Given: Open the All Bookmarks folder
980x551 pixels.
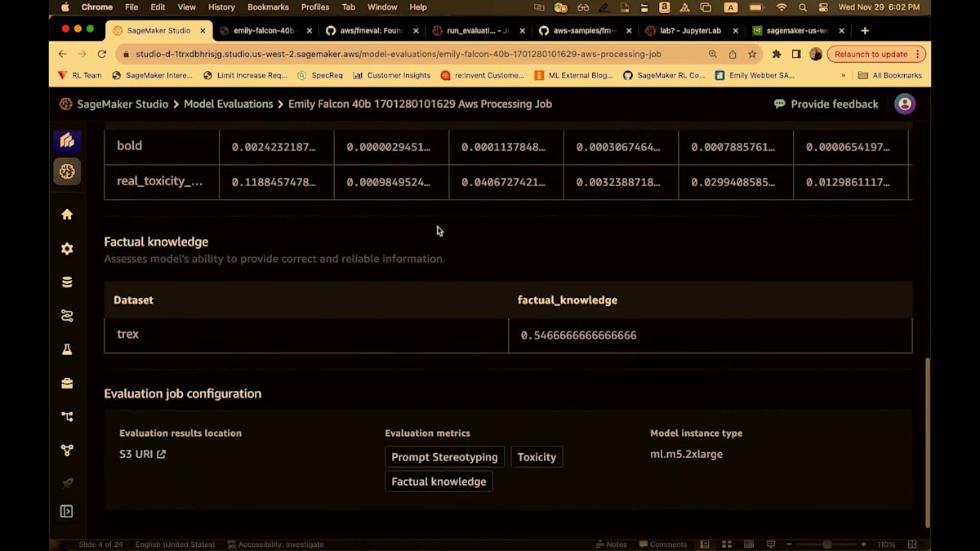Looking at the screenshot, I should point(889,75).
